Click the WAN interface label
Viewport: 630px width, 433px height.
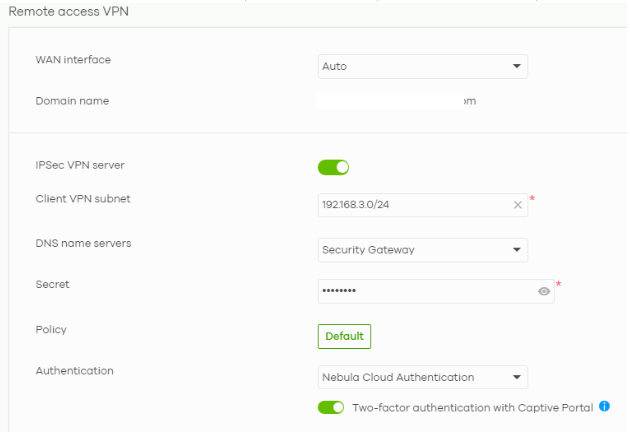click(x=73, y=60)
